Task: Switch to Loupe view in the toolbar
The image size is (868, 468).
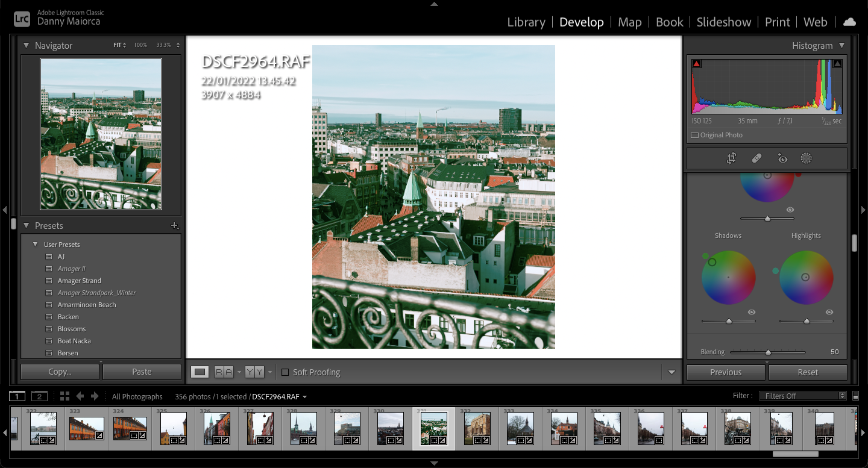Action: [x=201, y=372]
